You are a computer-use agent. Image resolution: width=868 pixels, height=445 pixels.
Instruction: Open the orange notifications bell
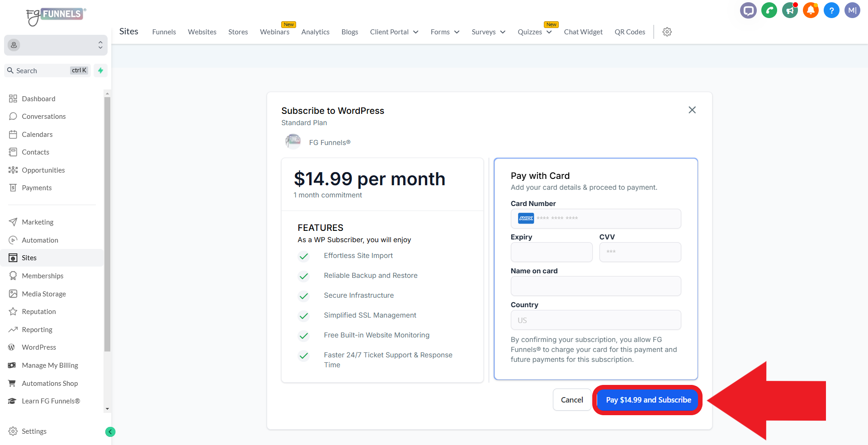(x=811, y=10)
